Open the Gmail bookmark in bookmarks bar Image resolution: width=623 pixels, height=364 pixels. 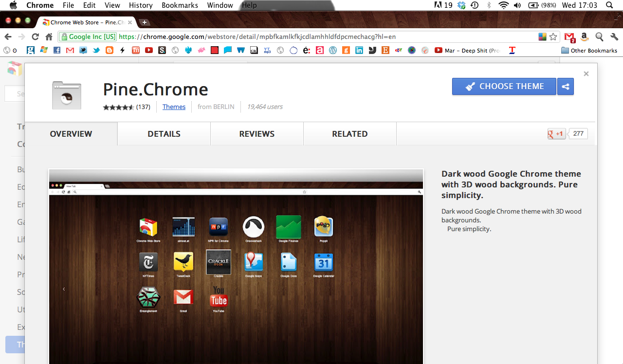pos(70,50)
